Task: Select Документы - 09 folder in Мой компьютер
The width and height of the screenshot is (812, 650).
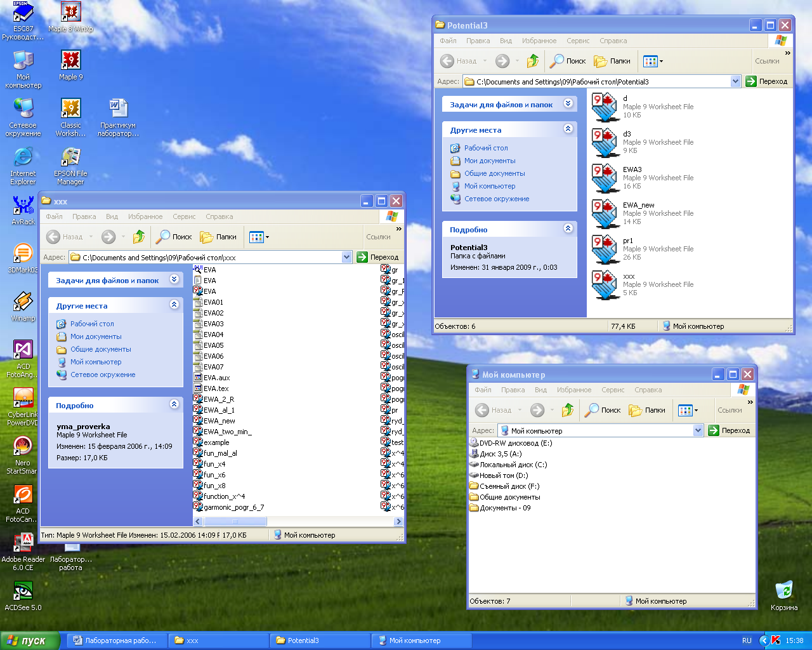Action: [501, 508]
